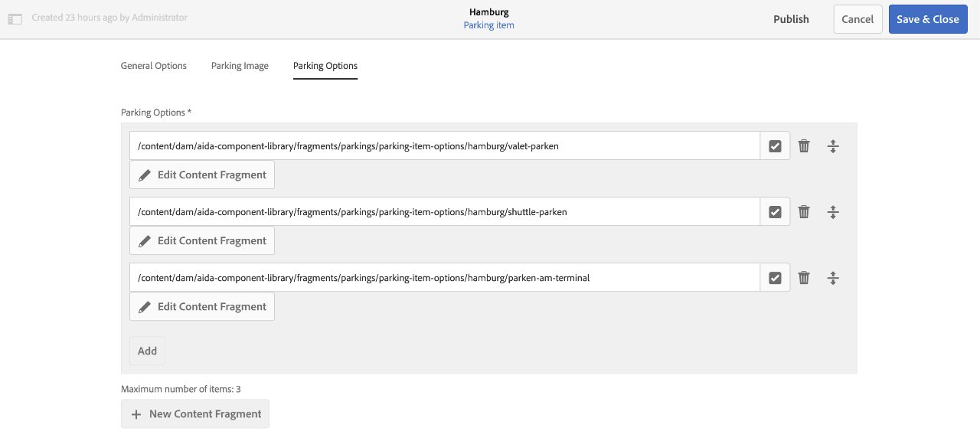Click the shuttle-parken path input field

tap(444, 212)
